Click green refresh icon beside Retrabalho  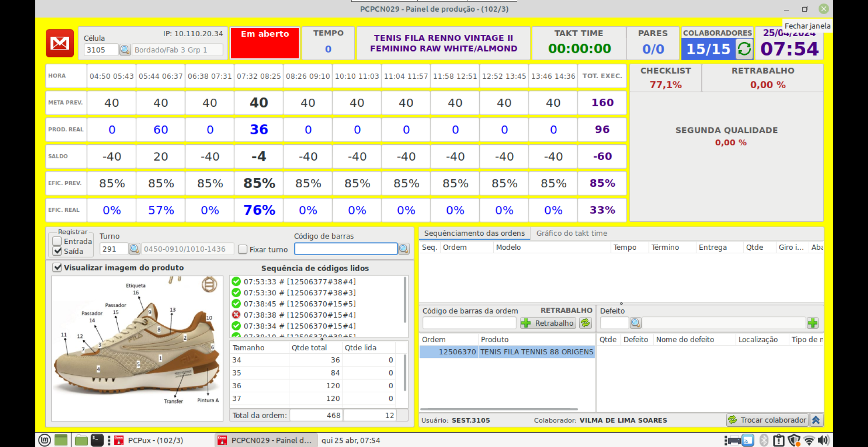585,323
